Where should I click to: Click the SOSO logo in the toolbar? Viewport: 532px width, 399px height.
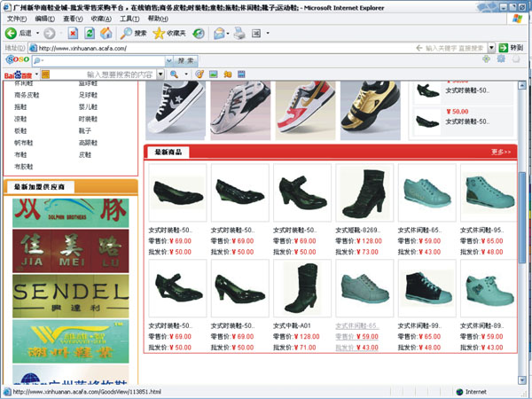click(18, 59)
